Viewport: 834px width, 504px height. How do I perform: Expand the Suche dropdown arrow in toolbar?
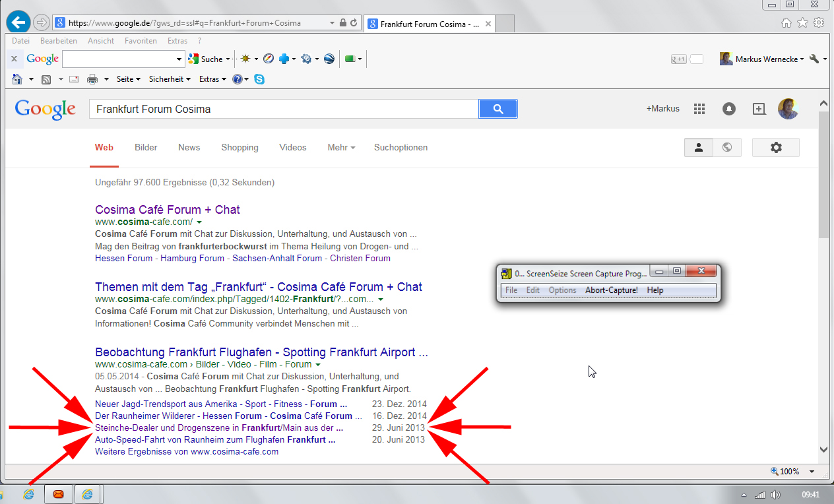click(228, 59)
